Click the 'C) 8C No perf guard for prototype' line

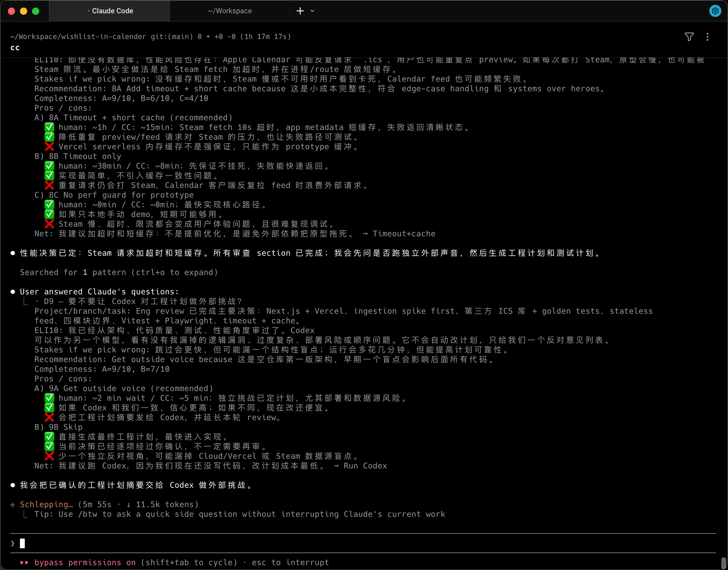(114, 195)
